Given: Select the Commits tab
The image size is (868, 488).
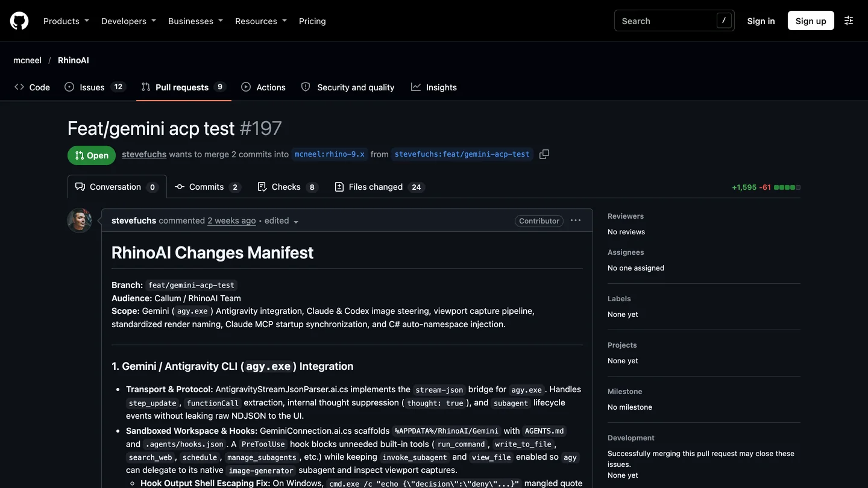Looking at the screenshot, I should point(208,187).
